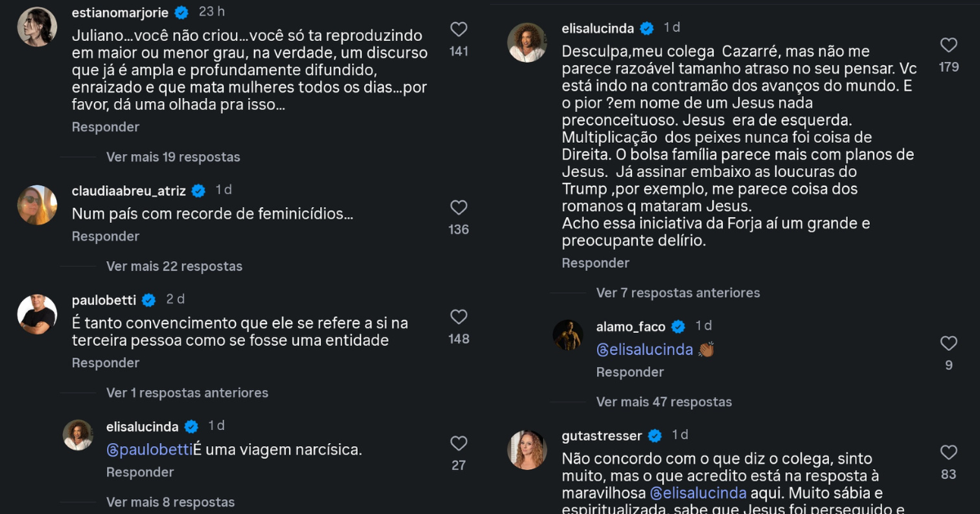Click the verified badge next to paulobetti
This screenshot has height=514, width=980.
[x=149, y=300]
